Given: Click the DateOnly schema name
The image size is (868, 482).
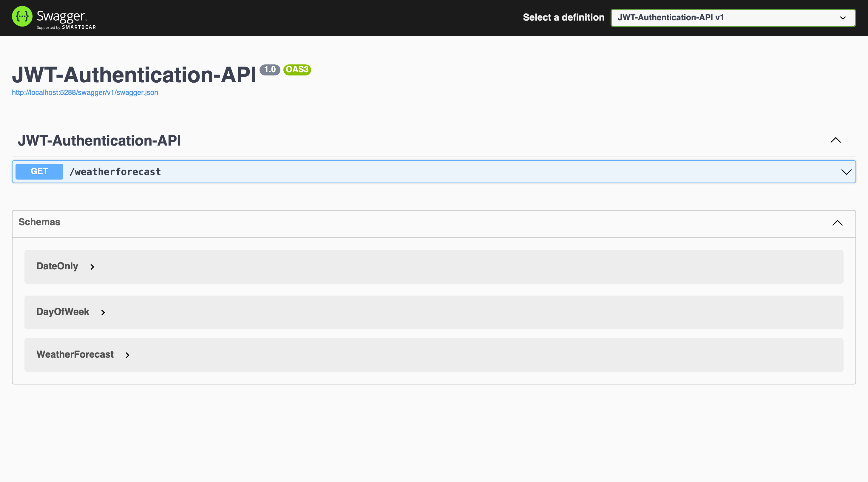Looking at the screenshot, I should point(57,266).
